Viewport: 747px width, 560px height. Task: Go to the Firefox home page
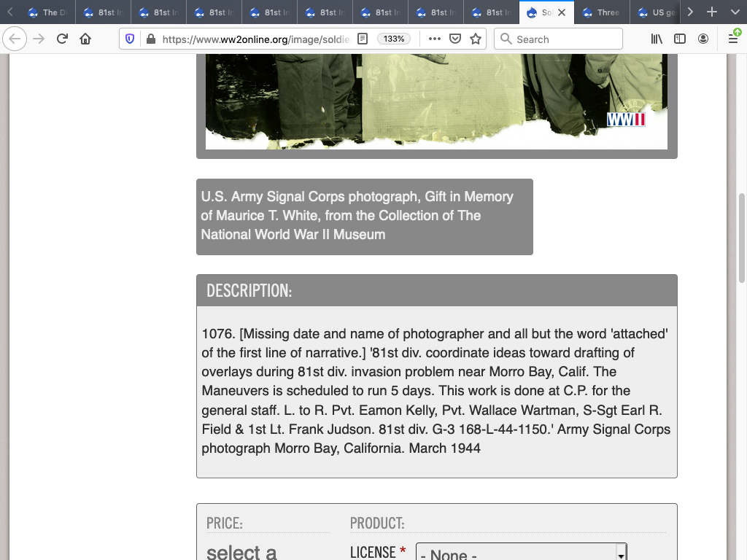pos(85,39)
